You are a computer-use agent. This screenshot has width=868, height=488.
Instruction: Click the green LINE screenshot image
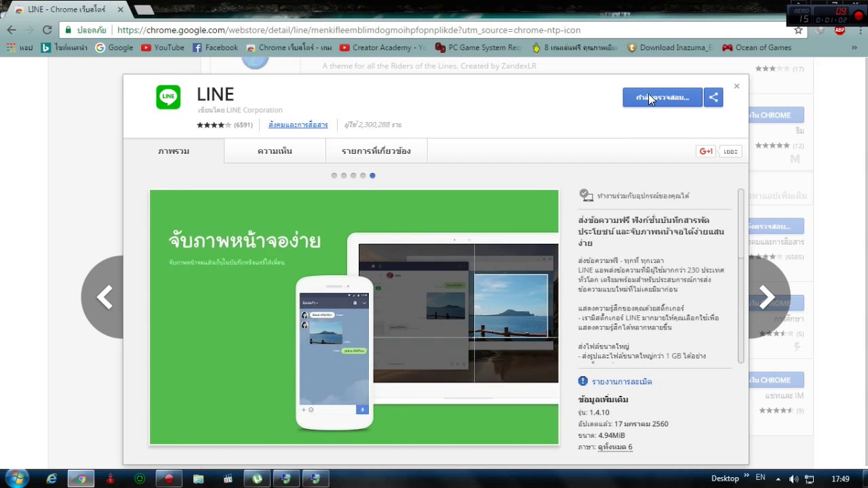354,317
